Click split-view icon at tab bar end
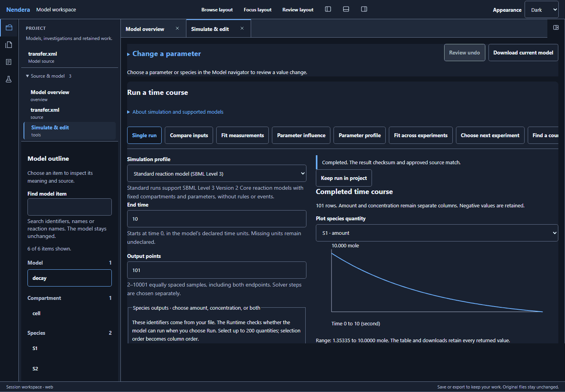The width and height of the screenshot is (565, 392). [x=556, y=27]
